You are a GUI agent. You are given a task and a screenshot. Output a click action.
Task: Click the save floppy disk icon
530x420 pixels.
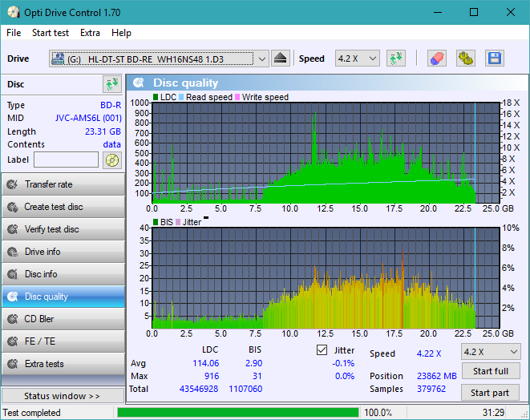(x=495, y=59)
